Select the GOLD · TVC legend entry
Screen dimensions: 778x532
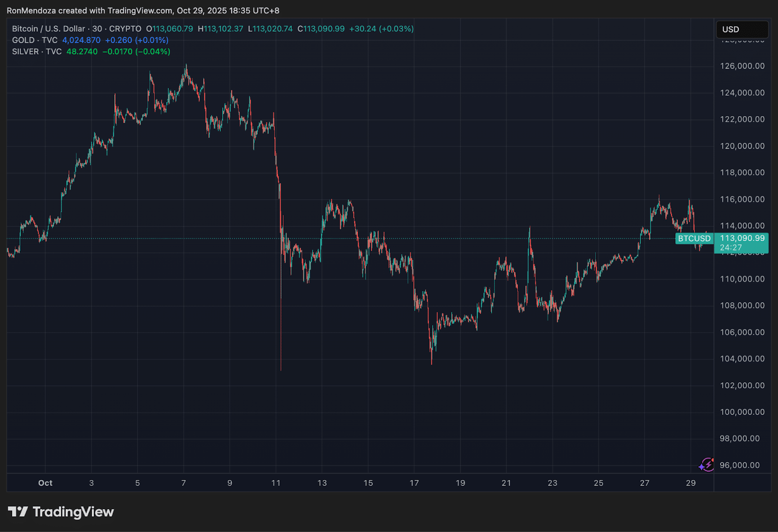pos(34,40)
